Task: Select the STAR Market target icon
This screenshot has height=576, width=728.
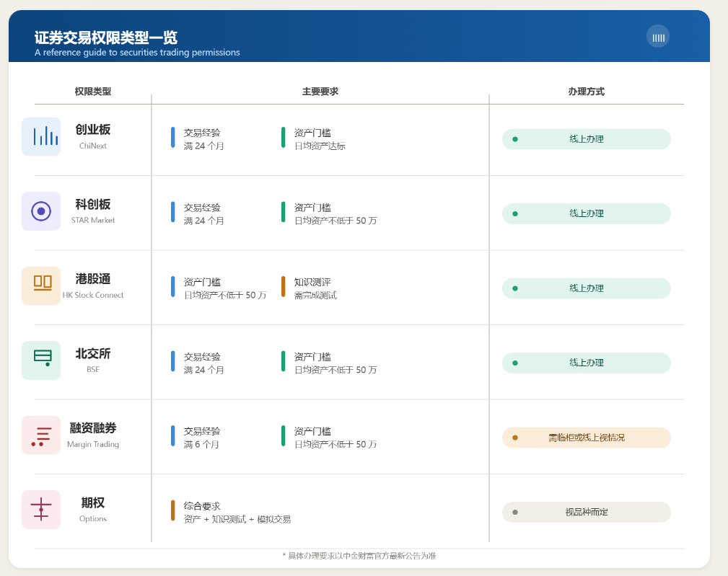Action: [x=41, y=211]
